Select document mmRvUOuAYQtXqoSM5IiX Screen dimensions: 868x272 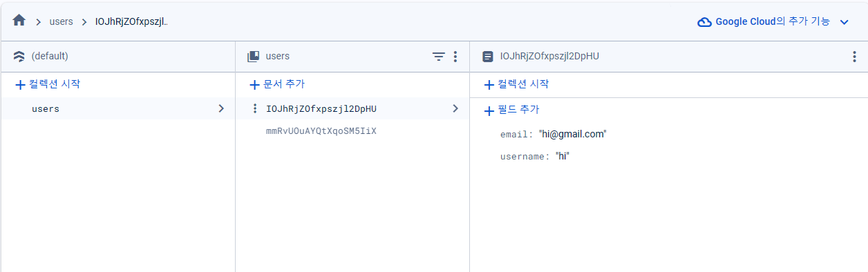[321, 130]
